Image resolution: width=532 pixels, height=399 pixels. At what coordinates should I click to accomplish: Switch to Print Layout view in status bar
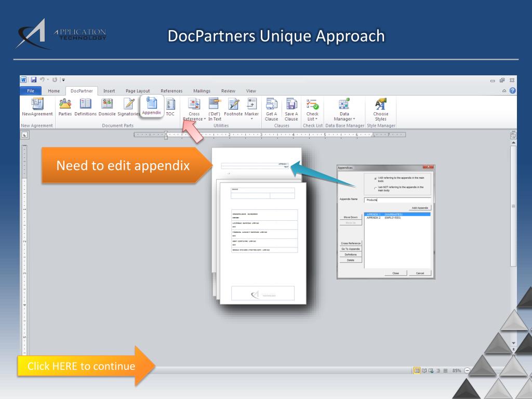tap(417, 370)
